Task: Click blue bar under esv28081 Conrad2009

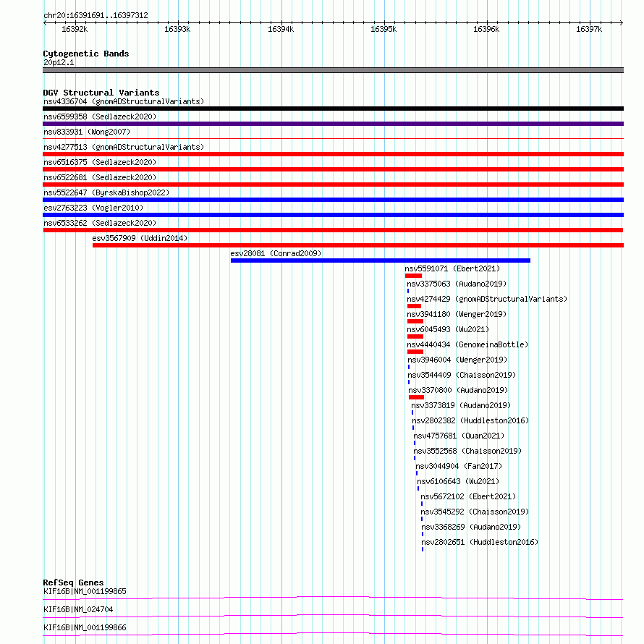Action: [381, 260]
